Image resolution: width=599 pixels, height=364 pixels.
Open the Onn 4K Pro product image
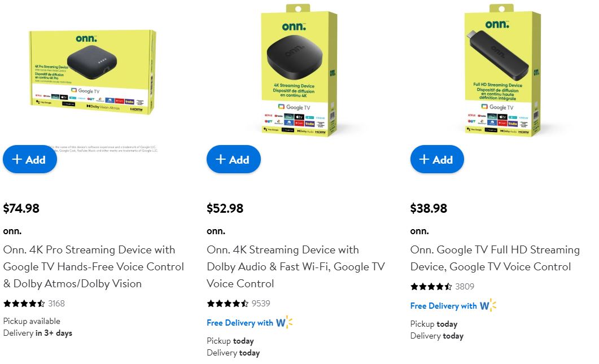93,72
